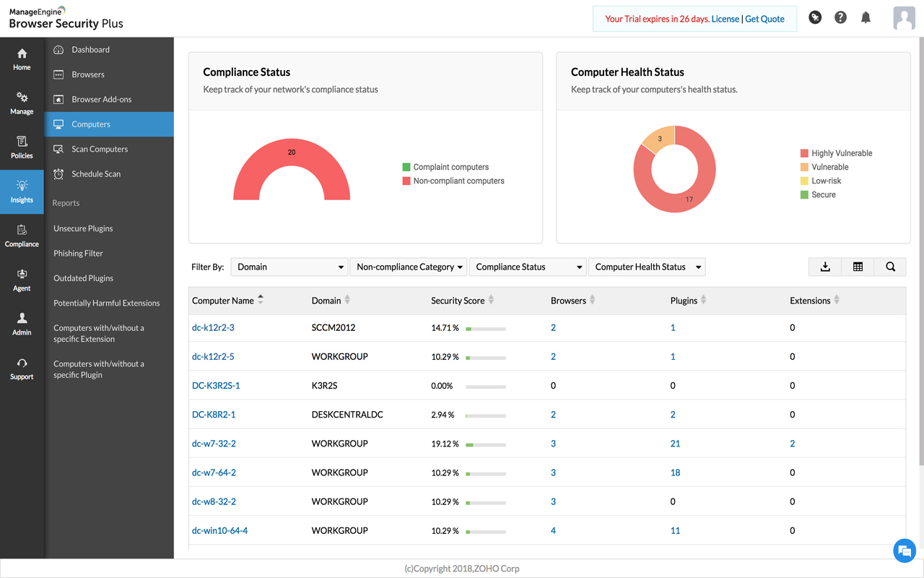Open the Domain filter dropdown
This screenshot has width=924, height=578.
tap(289, 267)
